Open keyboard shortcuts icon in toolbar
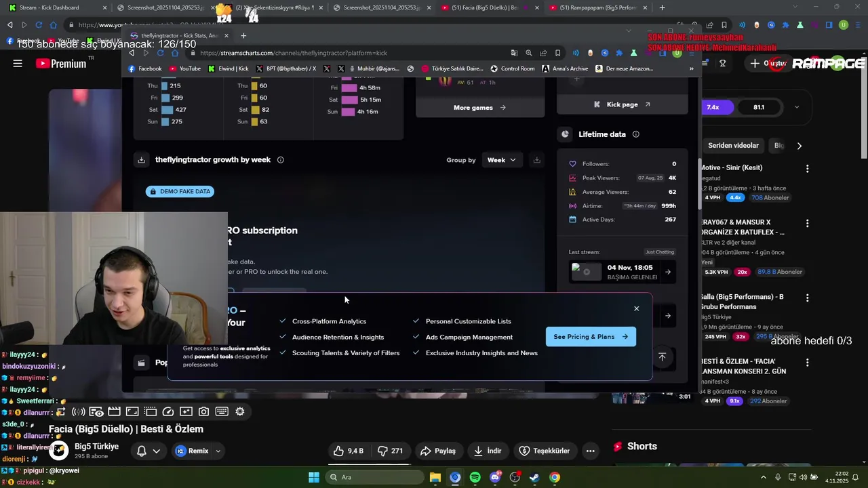Viewport: 868px width, 488px height. point(222,411)
